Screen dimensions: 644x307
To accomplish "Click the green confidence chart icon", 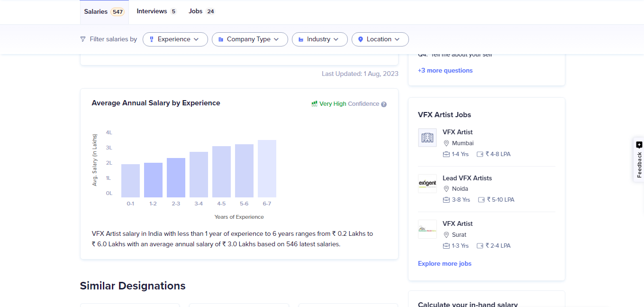I will click(313, 103).
